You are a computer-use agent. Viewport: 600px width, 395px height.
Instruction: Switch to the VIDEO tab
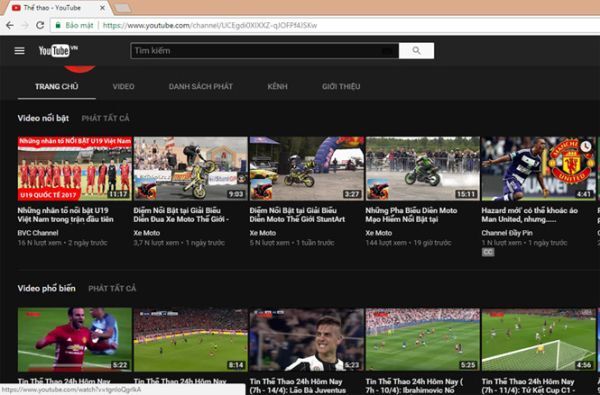[124, 87]
